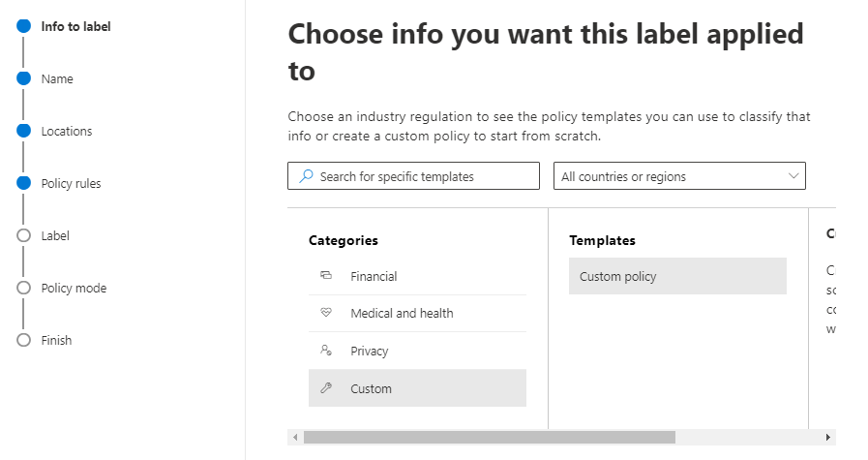Jump to the Policy rules step
The image size is (868, 460).
pos(71,184)
